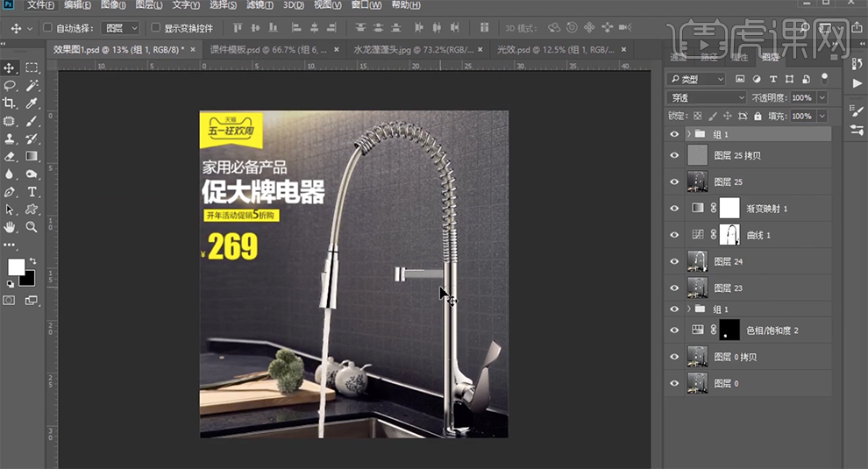Screen dimensions: 868x469
Task: Open the 填充 fill slider arrow
Action: click(822, 116)
